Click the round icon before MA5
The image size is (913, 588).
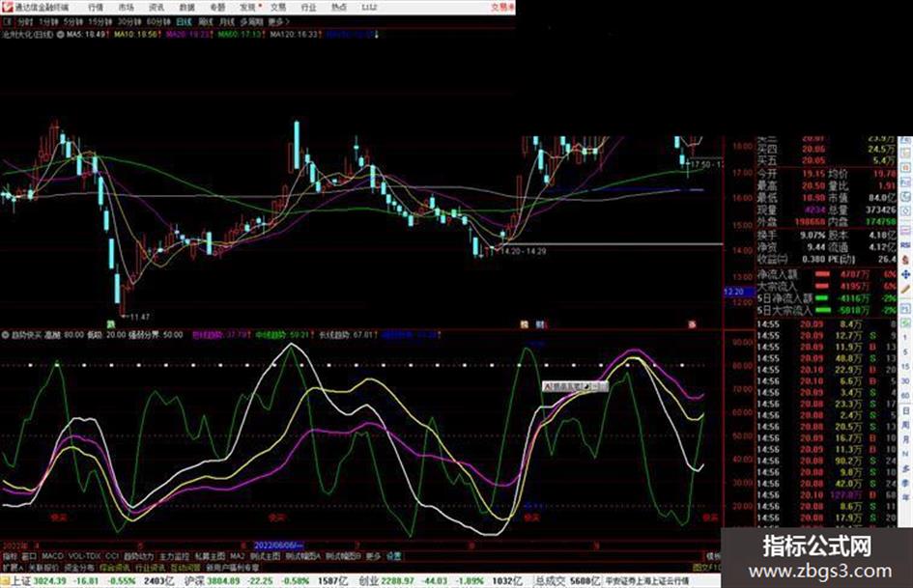tap(60, 35)
